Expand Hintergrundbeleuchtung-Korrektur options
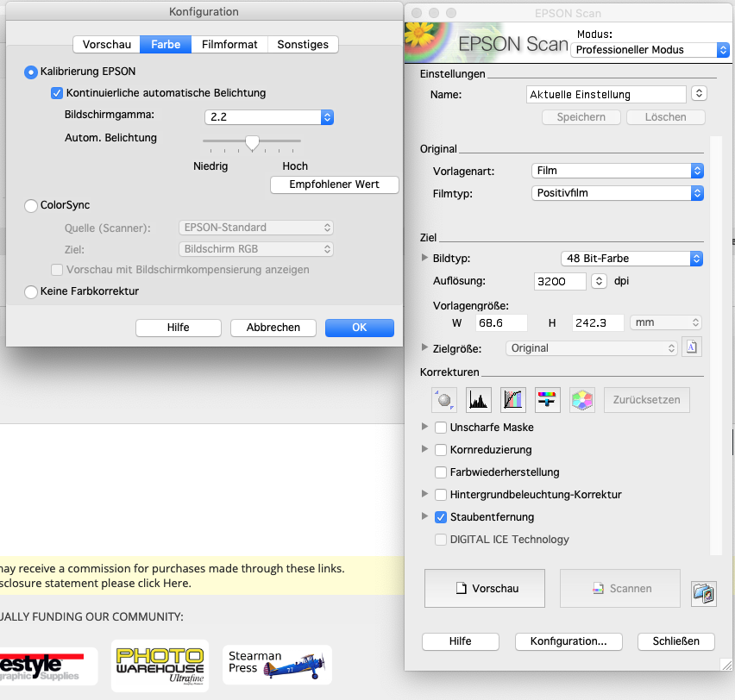The width and height of the screenshot is (735, 700). 424,494
